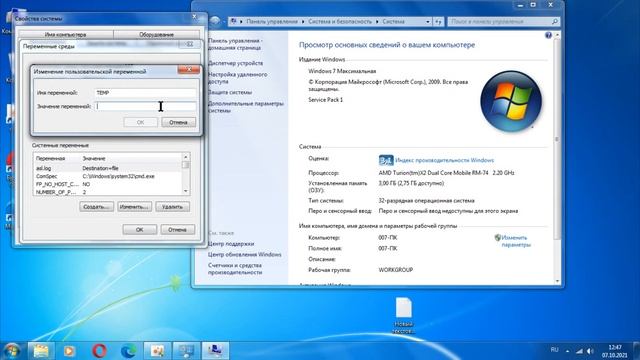640x360 pixels.
Task: Open 'Счетчики и средства производительности' link
Action: tap(235, 269)
